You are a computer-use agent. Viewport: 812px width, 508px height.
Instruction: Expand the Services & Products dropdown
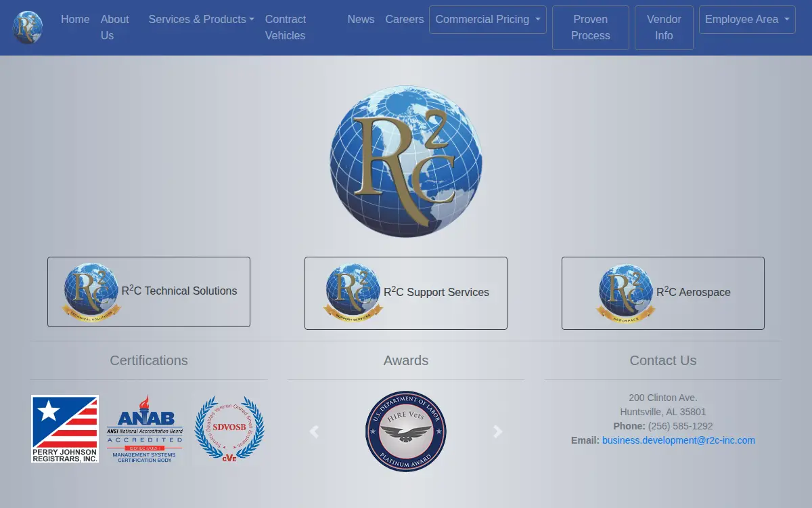[x=202, y=20]
